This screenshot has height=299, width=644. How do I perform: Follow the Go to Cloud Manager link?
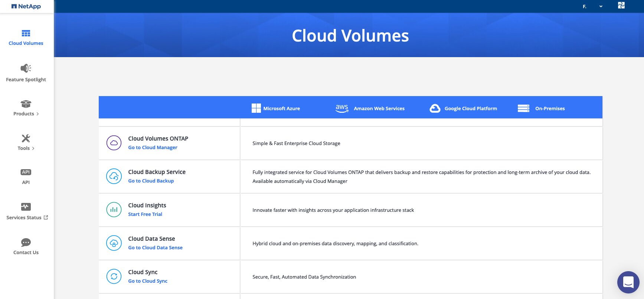pyautogui.click(x=153, y=148)
